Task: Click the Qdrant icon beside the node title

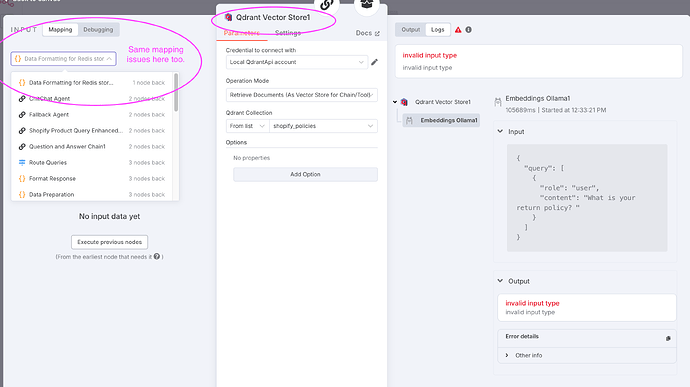Action: (x=228, y=17)
